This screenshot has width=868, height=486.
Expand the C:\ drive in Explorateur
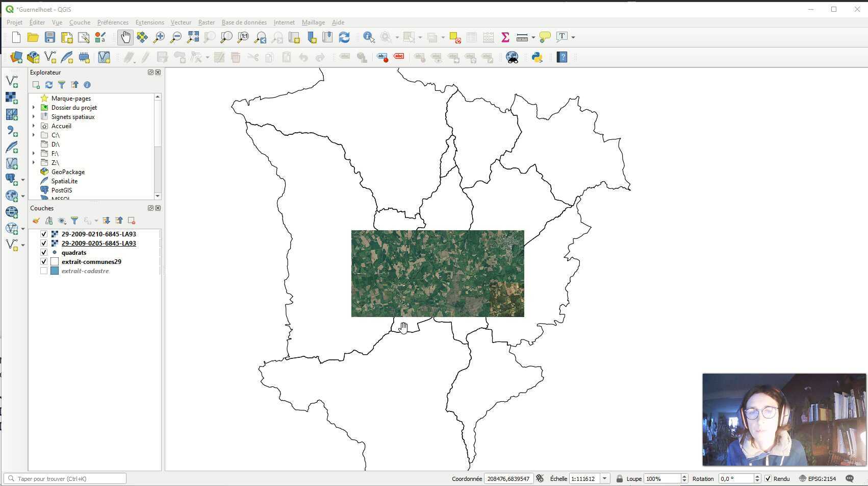click(34, 135)
